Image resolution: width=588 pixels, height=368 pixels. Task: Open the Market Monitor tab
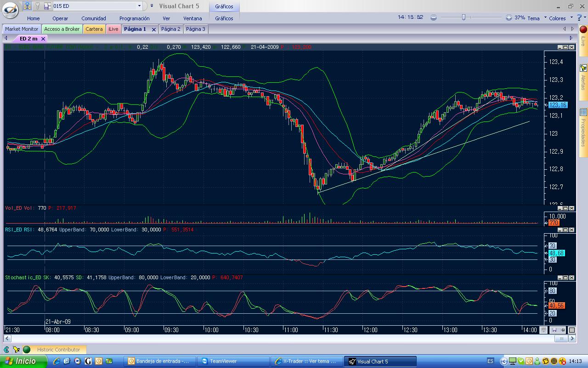pos(22,29)
